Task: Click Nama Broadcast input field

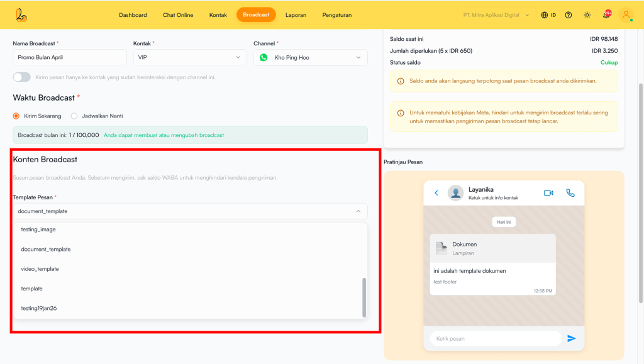Action: 70,57
